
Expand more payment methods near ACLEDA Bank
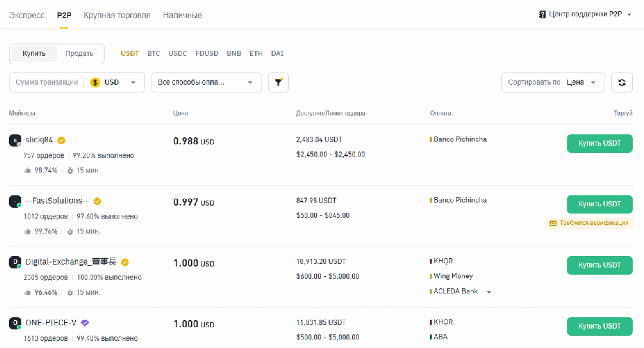(489, 292)
